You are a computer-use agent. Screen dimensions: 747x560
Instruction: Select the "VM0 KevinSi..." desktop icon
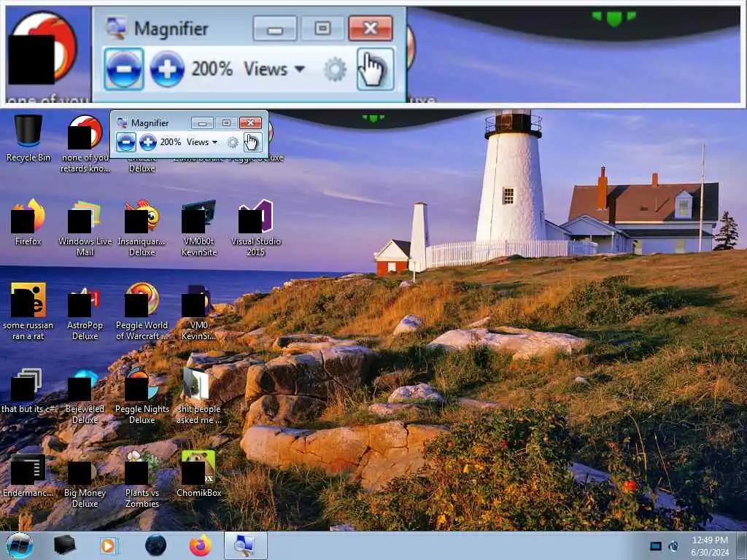pos(199,311)
